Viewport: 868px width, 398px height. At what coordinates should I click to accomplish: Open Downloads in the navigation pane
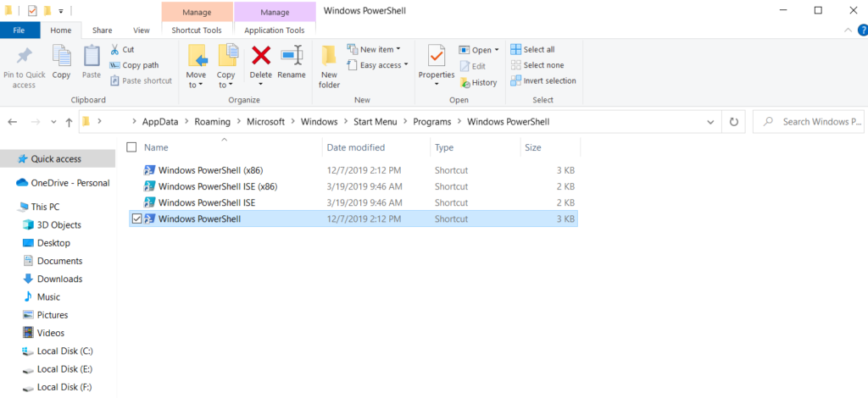[x=60, y=279]
